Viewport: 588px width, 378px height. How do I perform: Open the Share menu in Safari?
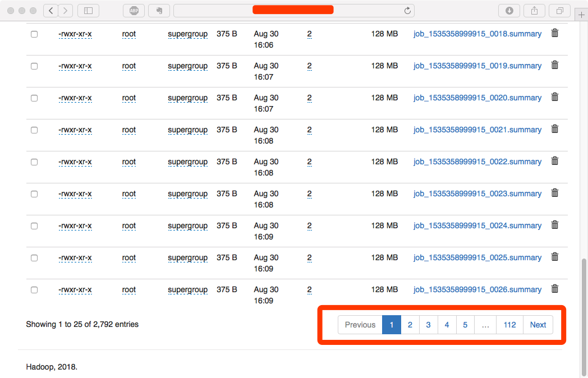coord(534,10)
